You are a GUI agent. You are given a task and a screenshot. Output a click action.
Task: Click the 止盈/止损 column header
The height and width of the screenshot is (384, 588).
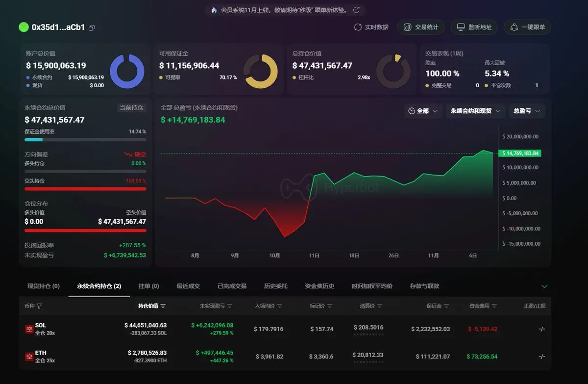click(x=534, y=306)
